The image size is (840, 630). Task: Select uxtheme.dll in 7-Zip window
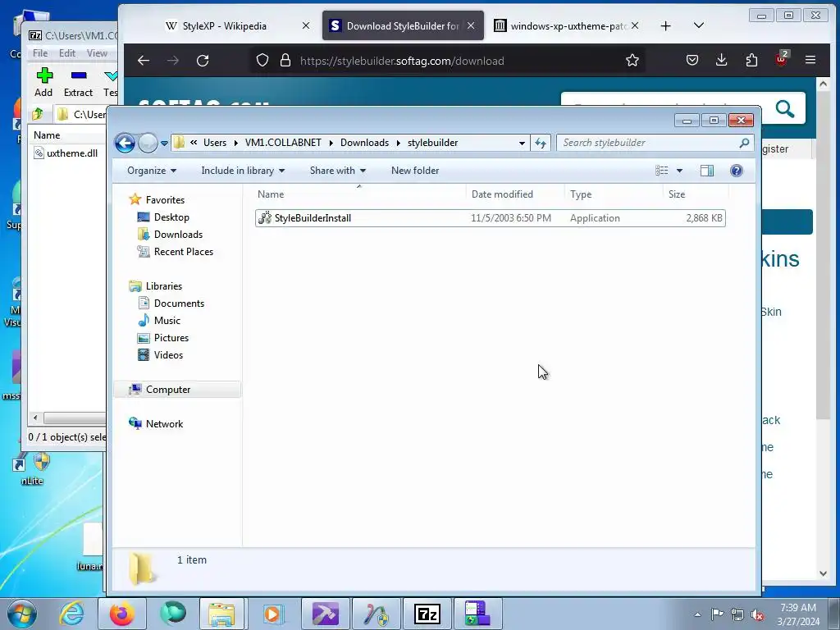coord(66,153)
